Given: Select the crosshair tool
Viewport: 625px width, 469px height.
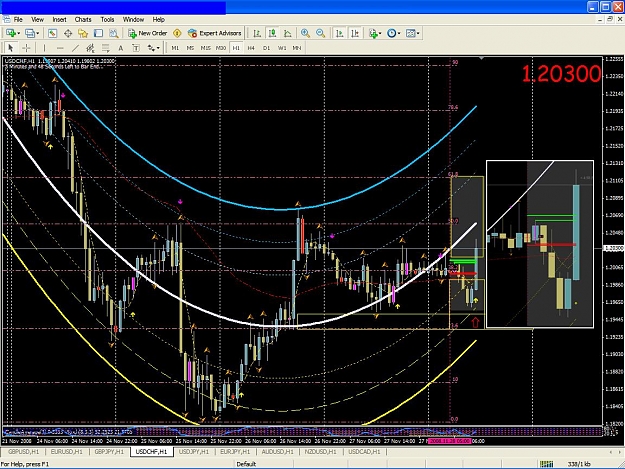Looking at the screenshot, I should pos(26,48).
